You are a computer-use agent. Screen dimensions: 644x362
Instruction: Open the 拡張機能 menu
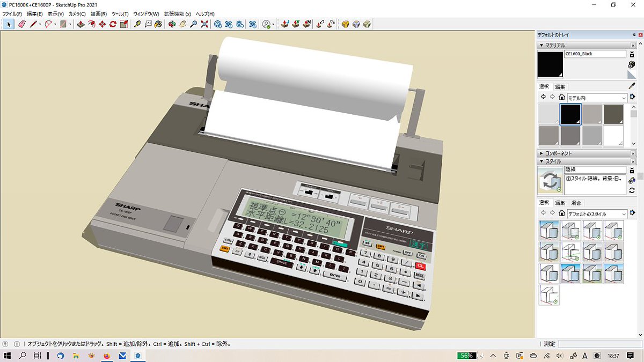(x=177, y=13)
